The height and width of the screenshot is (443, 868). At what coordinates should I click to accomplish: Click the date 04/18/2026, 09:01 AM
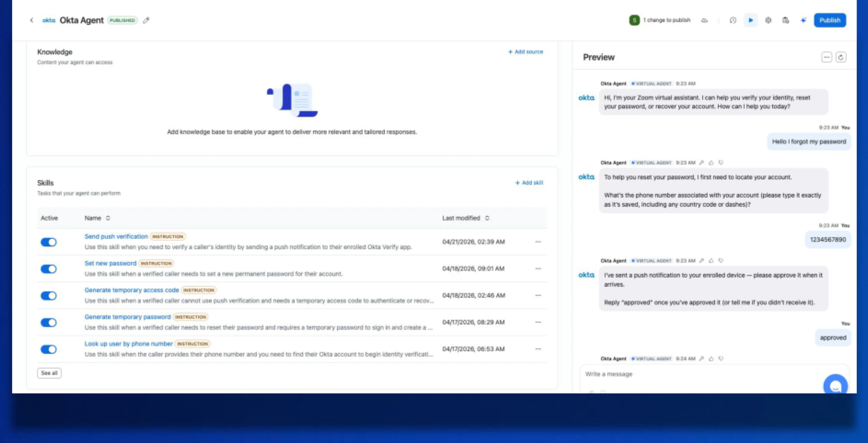473,268
